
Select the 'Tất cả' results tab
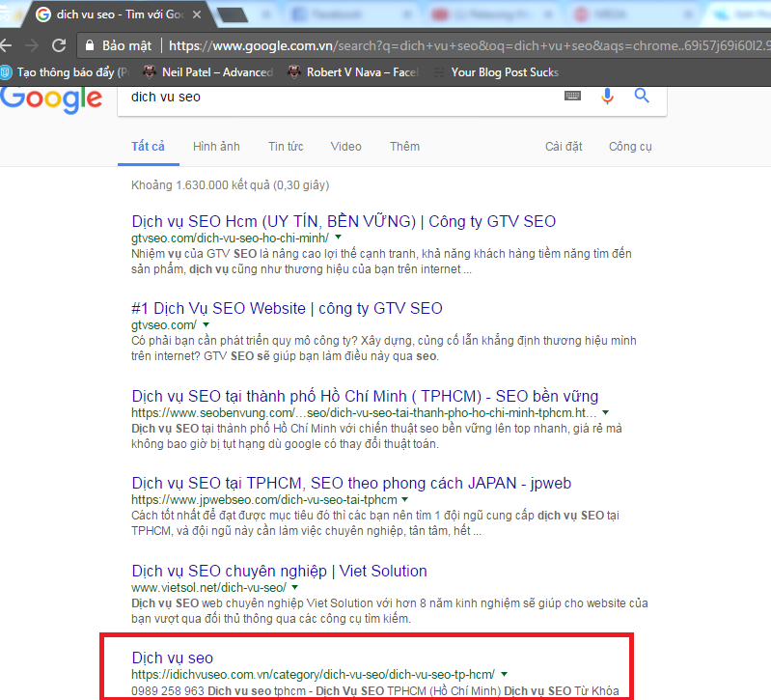coord(148,147)
